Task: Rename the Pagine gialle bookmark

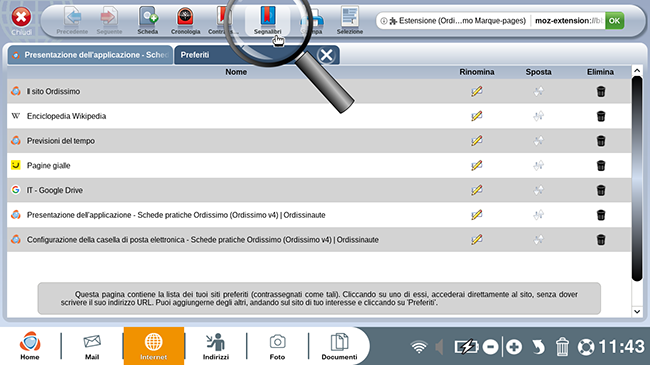Action: [x=477, y=165]
